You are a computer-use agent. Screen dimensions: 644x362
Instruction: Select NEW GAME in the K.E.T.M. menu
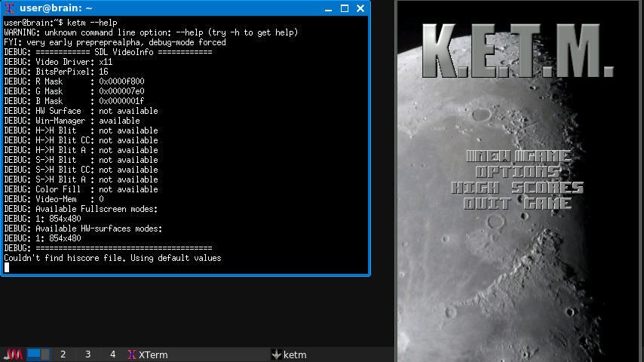[x=518, y=157]
